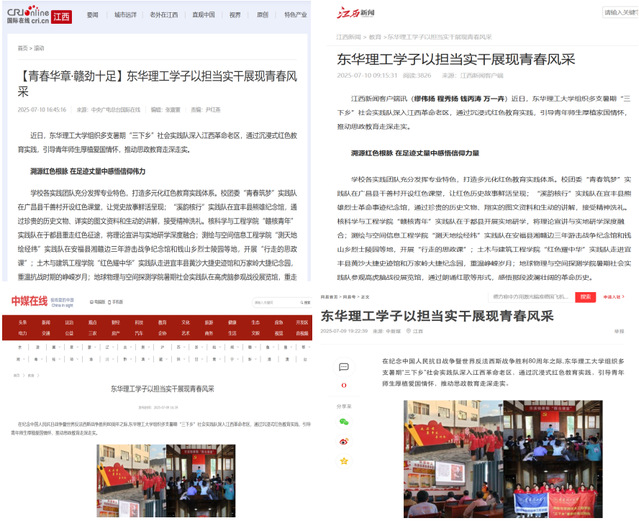Open 直播中国 in CRI navigation bar
639x531 pixels.
203,15
